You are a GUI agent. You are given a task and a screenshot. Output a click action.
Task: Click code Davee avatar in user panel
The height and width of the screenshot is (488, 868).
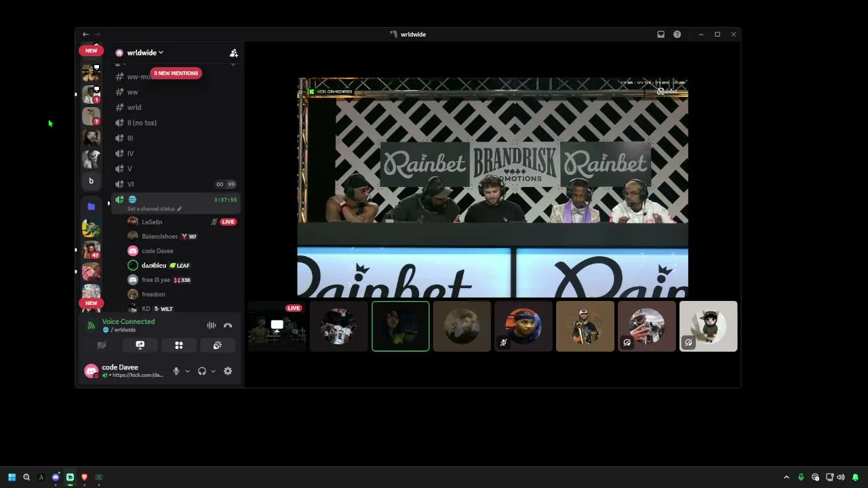(91, 371)
